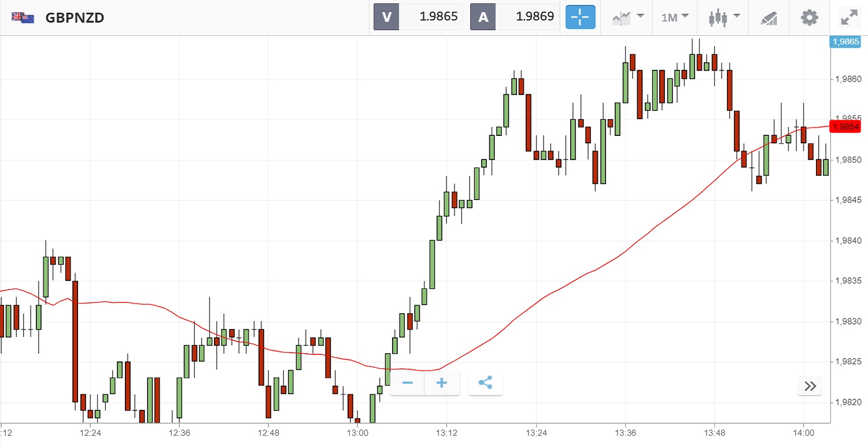Click the A buy button
Screen dimensions: 868x444
click(x=483, y=17)
